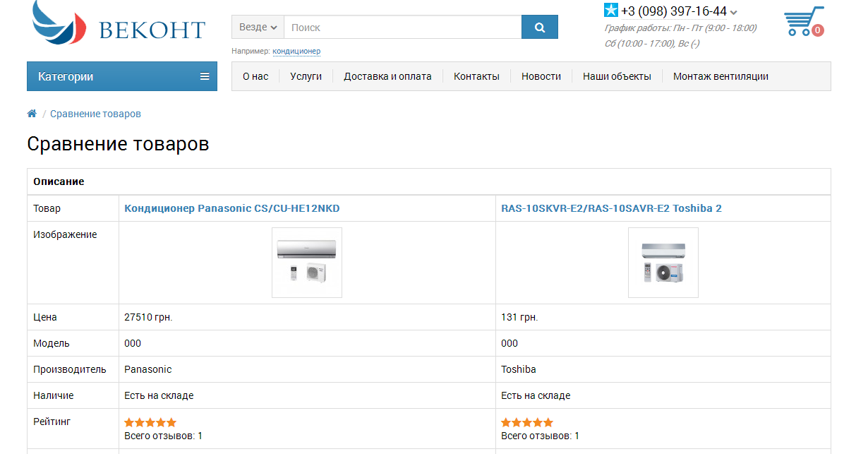Open the О нас page
Screen dimensions: 868x454
[x=255, y=76]
